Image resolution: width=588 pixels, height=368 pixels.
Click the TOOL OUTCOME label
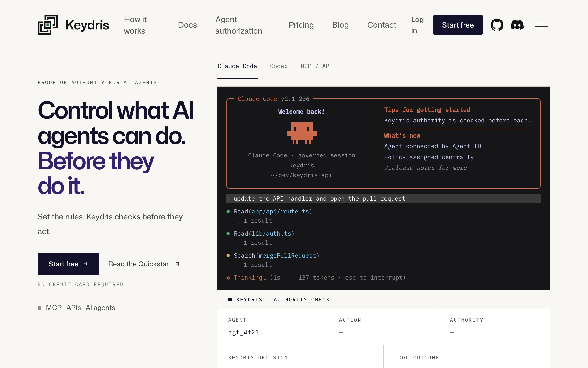(416, 357)
